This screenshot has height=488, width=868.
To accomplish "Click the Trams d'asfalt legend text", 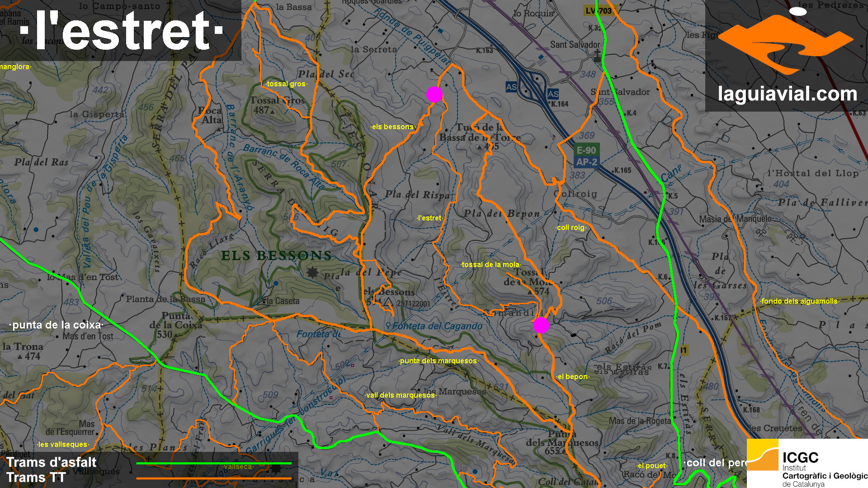I will pyautogui.click(x=51, y=462).
